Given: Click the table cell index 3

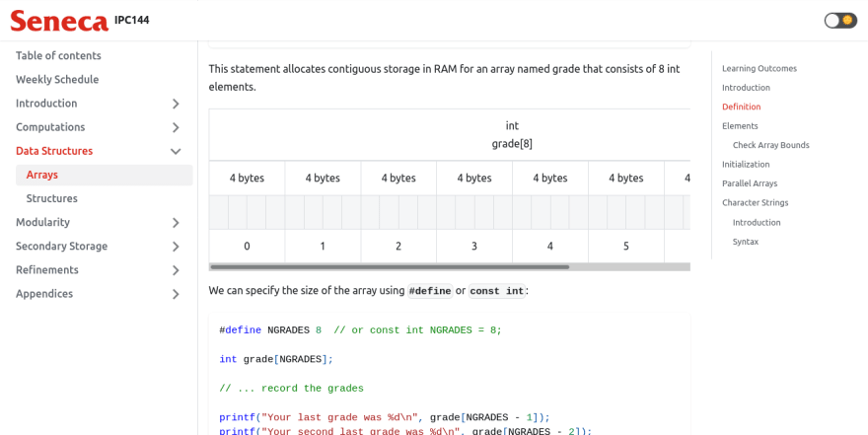Looking at the screenshot, I should (474, 247).
